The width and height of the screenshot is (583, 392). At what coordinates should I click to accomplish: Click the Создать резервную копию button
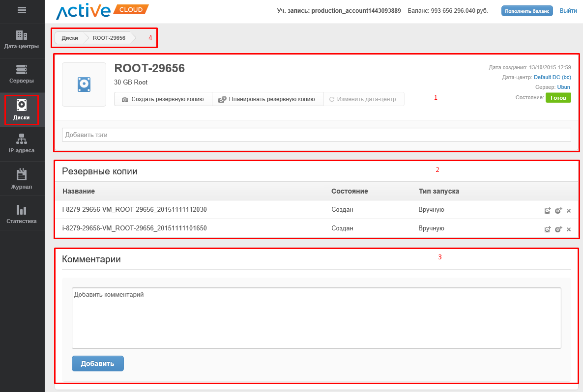coord(163,99)
